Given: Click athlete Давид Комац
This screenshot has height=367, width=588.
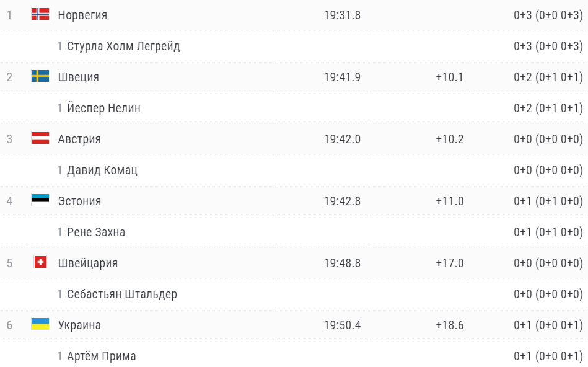Looking at the screenshot, I should 102,170.
